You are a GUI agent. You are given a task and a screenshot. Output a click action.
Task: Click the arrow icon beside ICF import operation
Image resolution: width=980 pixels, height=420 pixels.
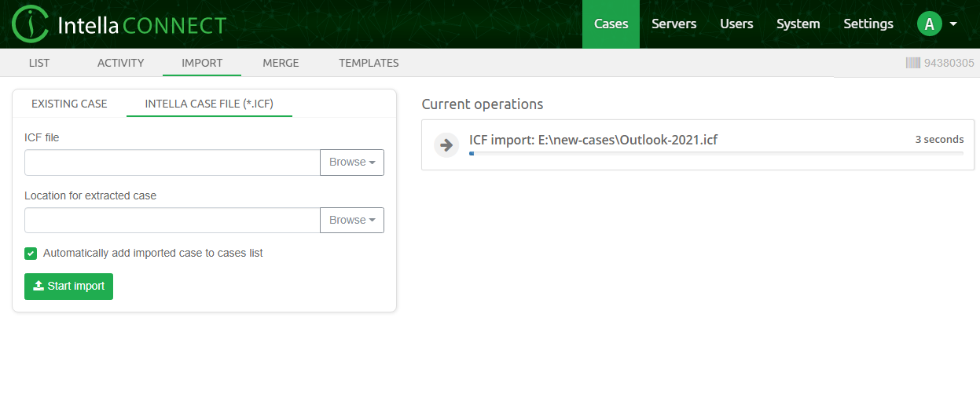446,145
